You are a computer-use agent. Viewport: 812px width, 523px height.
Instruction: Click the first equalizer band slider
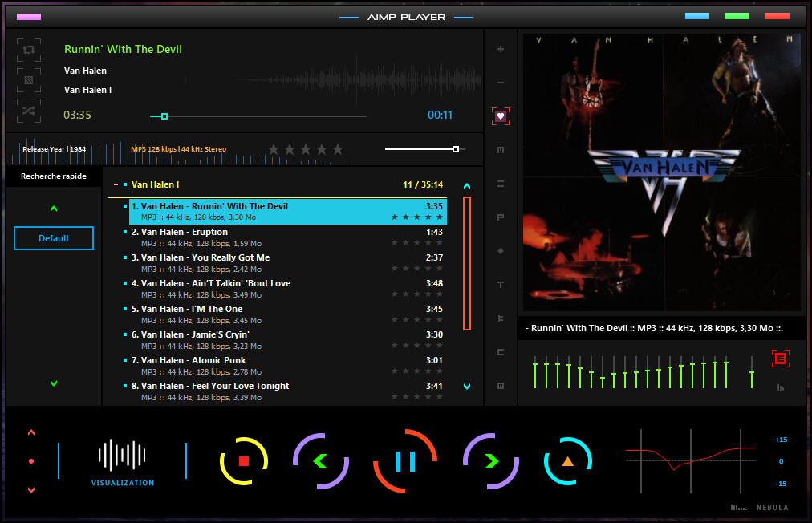tap(535, 372)
